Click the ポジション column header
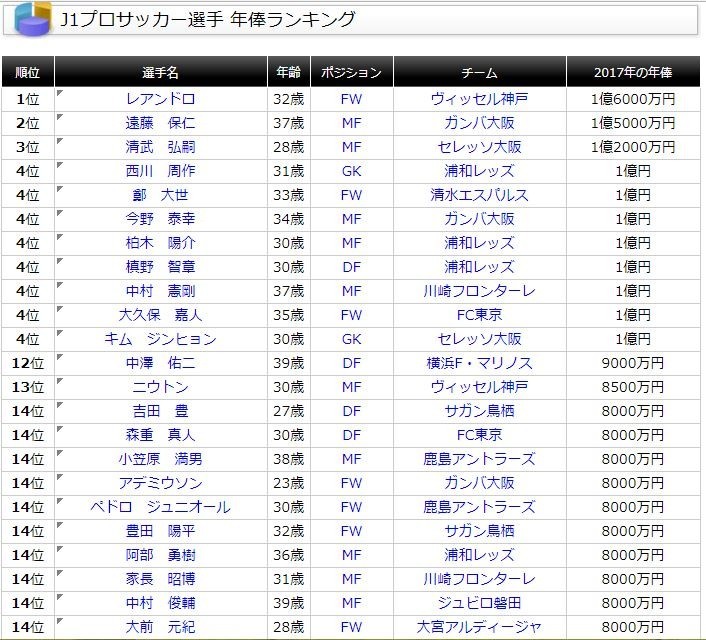706x640 pixels. [352, 72]
